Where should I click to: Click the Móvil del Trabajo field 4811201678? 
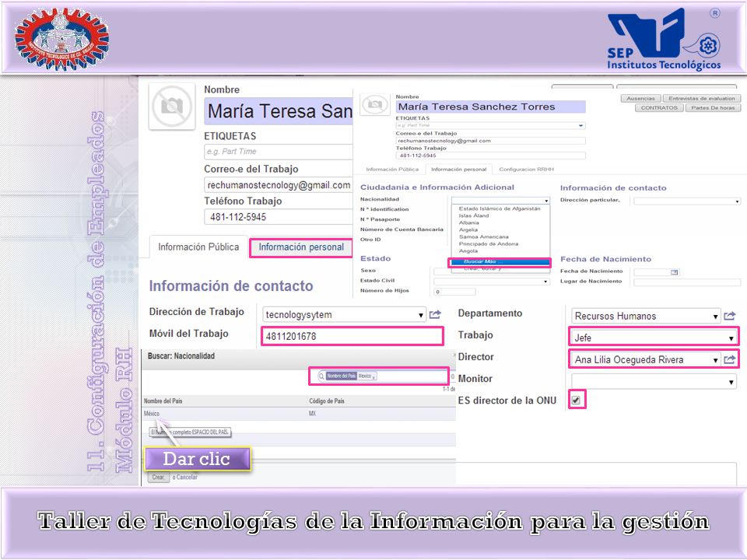point(352,336)
